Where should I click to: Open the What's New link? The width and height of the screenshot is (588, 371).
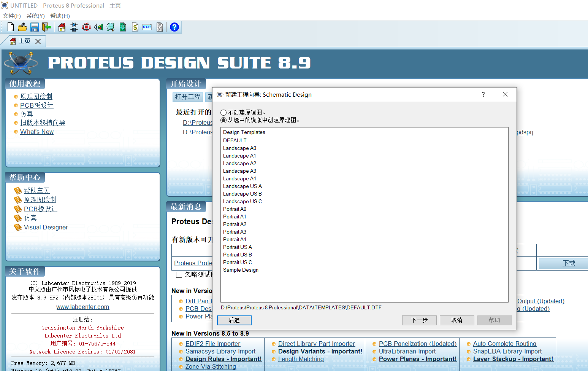click(37, 132)
